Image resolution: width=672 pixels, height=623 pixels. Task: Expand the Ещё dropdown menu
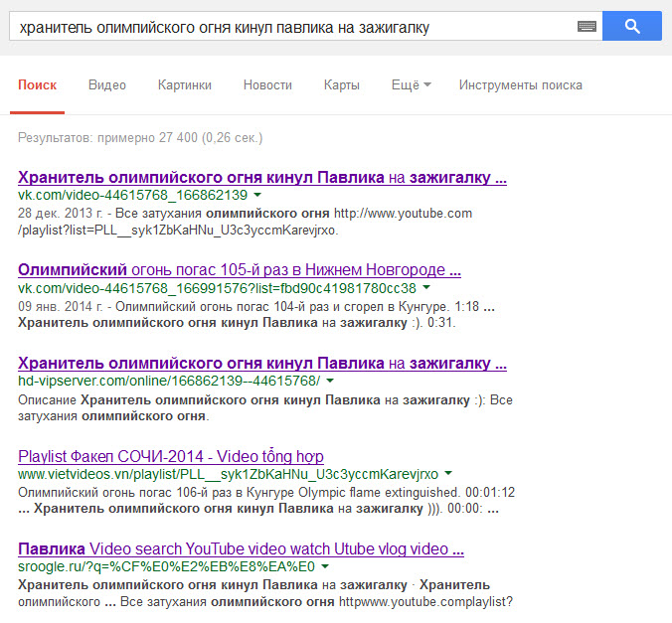[411, 85]
